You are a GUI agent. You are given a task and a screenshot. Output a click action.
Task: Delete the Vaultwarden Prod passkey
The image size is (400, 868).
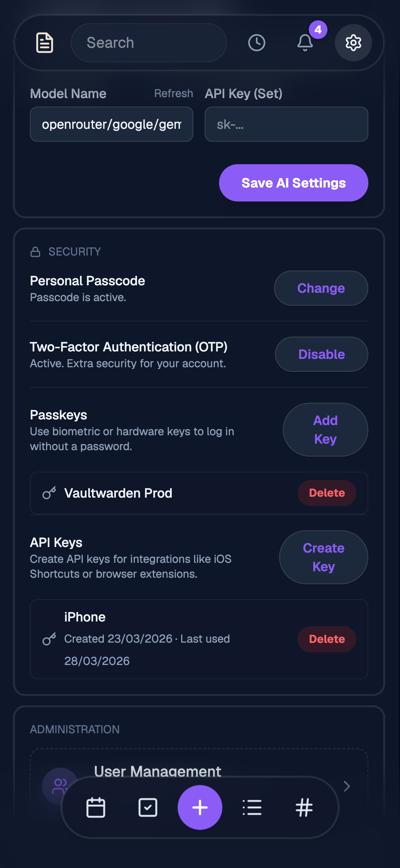326,493
